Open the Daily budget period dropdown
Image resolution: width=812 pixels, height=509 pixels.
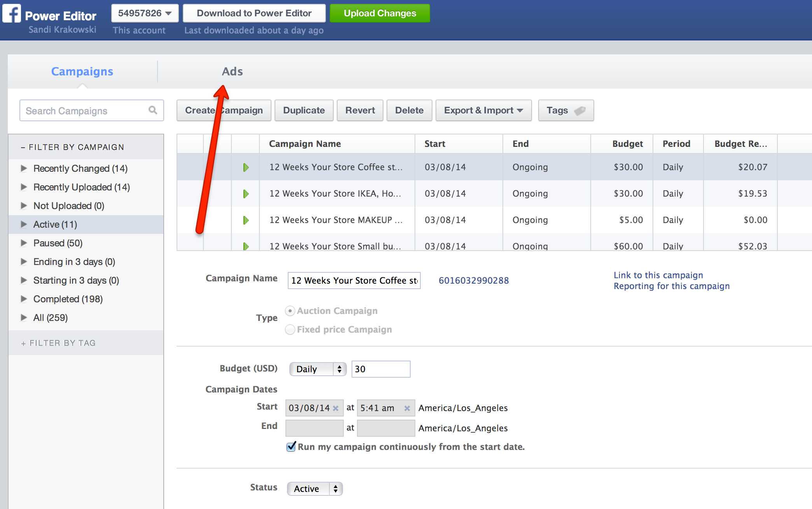pyautogui.click(x=318, y=369)
